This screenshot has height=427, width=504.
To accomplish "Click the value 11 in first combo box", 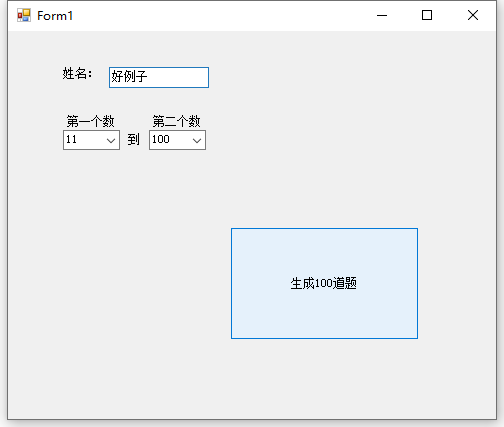I will [x=71, y=139].
